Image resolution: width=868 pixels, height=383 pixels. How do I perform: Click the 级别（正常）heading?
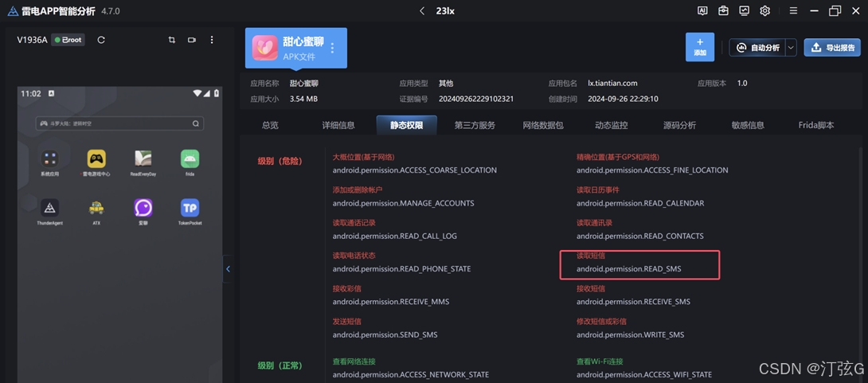(280, 365)
